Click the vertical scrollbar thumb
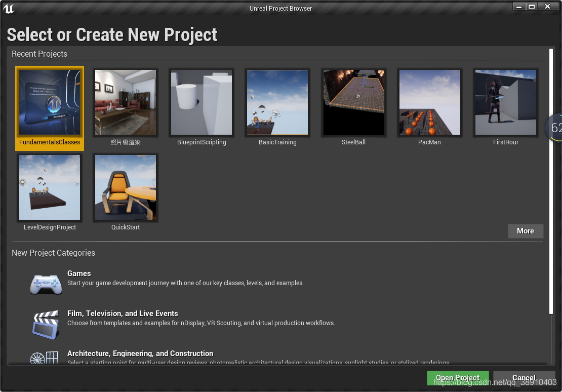Viewport: 562px width, 392px height. click(x=551, y=181)
